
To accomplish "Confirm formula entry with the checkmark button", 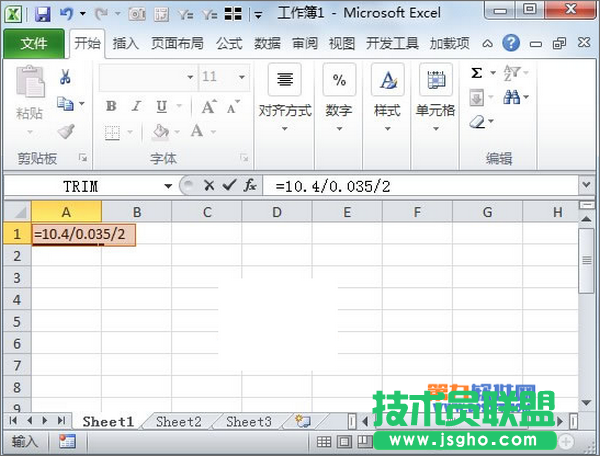I will pyautogui.click(x=229, y=186).
